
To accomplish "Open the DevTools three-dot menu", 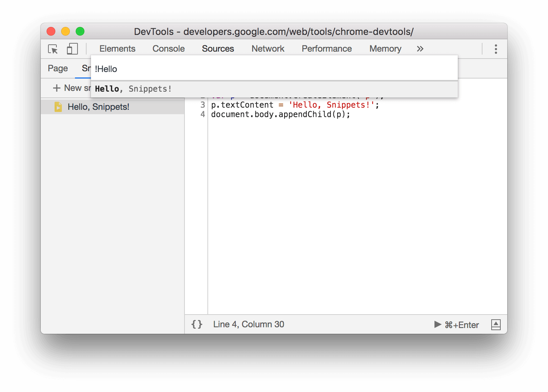I will [496, 49].
